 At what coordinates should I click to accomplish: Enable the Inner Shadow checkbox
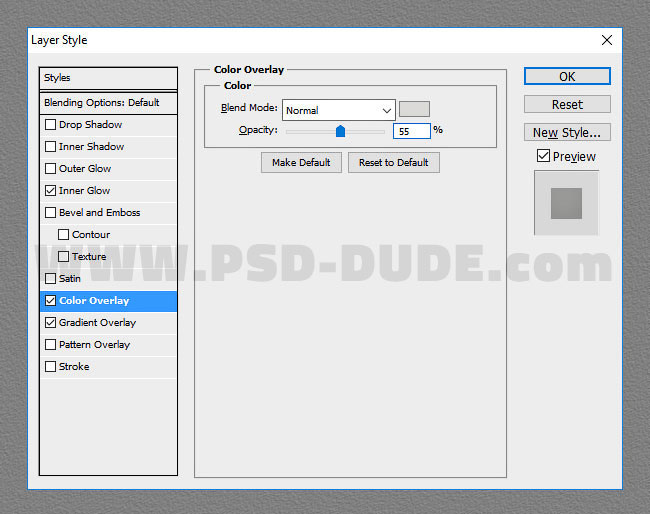pyautogui.click(x=50, y=146)
